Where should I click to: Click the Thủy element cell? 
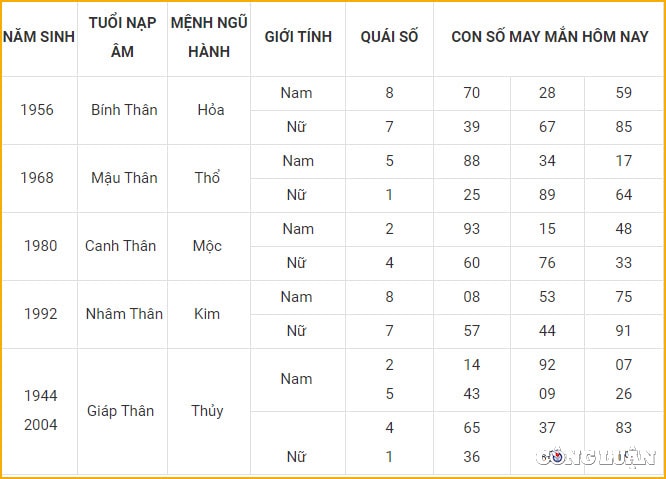pos(207,411)
